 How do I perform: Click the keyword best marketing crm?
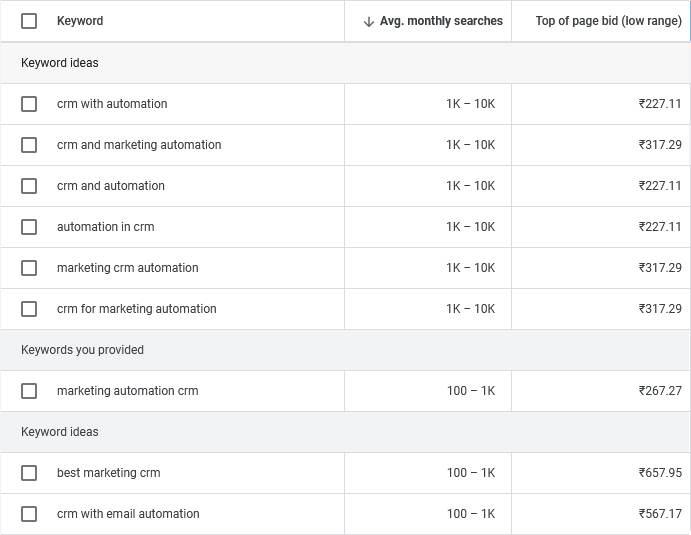click(108, 473)
